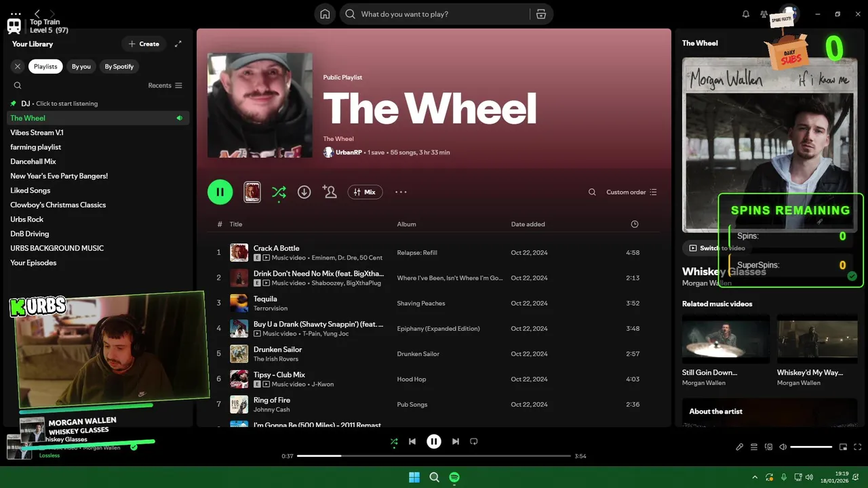Search within the playlist

coord(592,192)
